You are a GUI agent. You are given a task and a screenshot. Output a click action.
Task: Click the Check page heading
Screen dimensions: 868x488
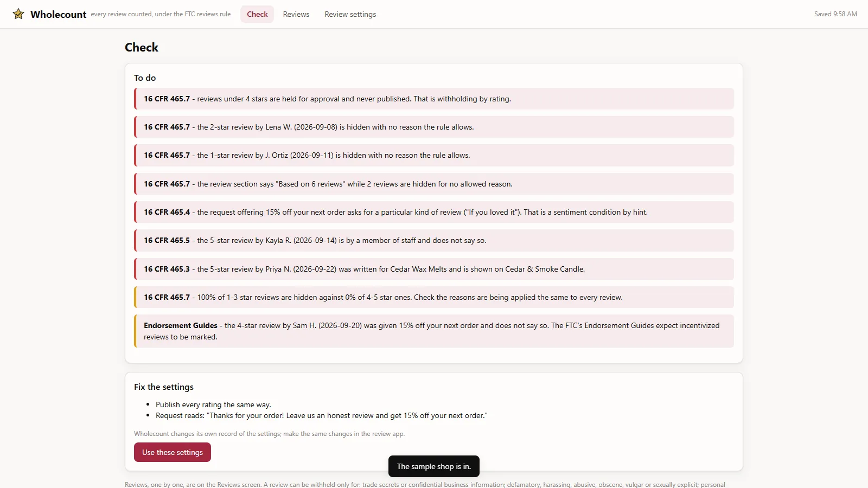tap(142, 47)
